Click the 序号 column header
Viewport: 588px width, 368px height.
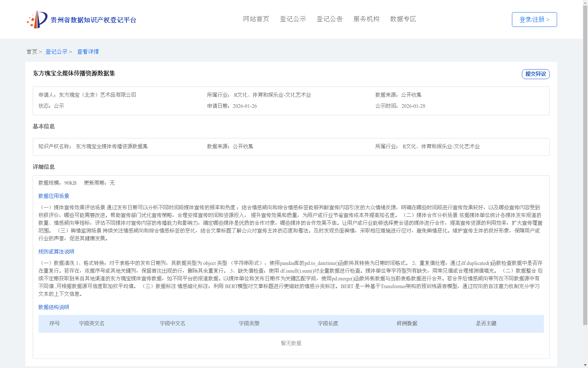(54, 323)
